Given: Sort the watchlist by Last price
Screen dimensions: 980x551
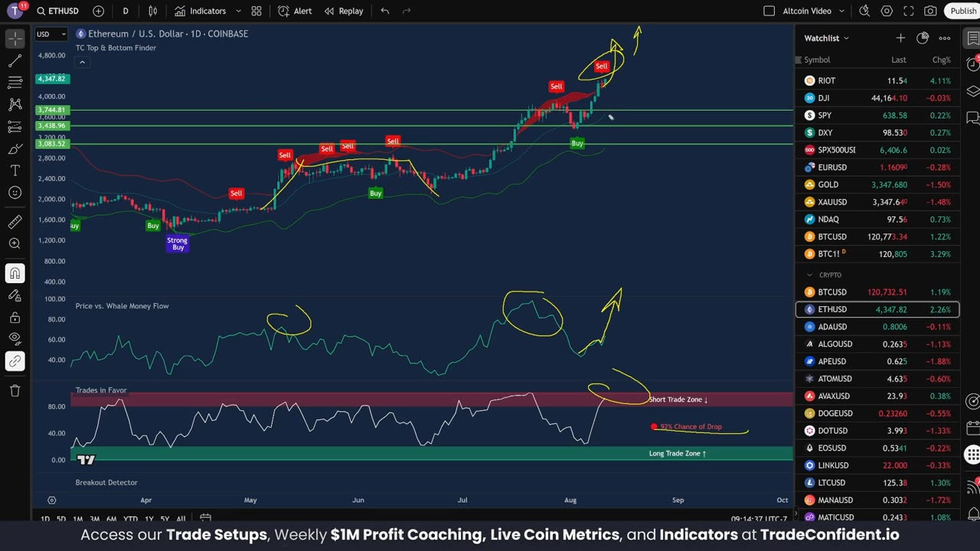Looking at the screenshot, I should point(899,60).
